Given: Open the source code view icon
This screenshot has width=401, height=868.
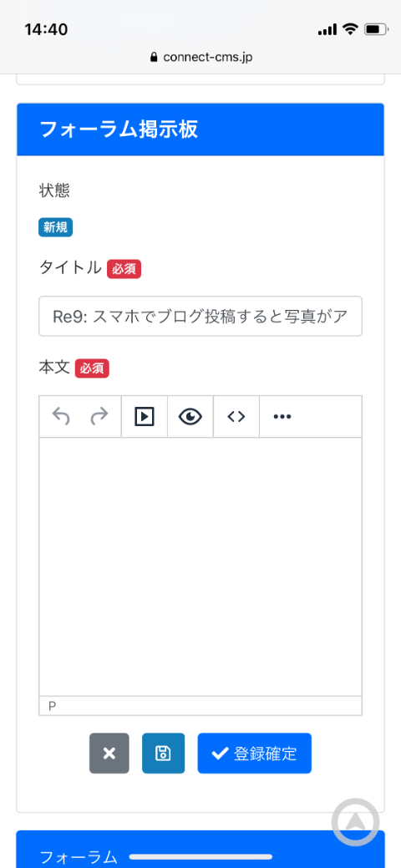Looking at the screenshot, I should (x=236, y=416).
